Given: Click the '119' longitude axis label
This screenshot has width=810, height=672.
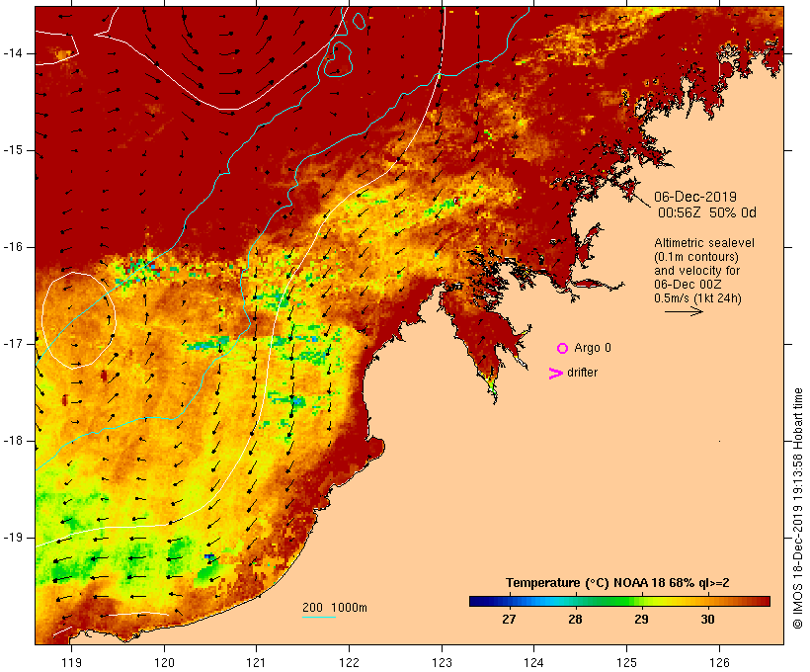Looking at the screenshot, I should click(71, 663).
